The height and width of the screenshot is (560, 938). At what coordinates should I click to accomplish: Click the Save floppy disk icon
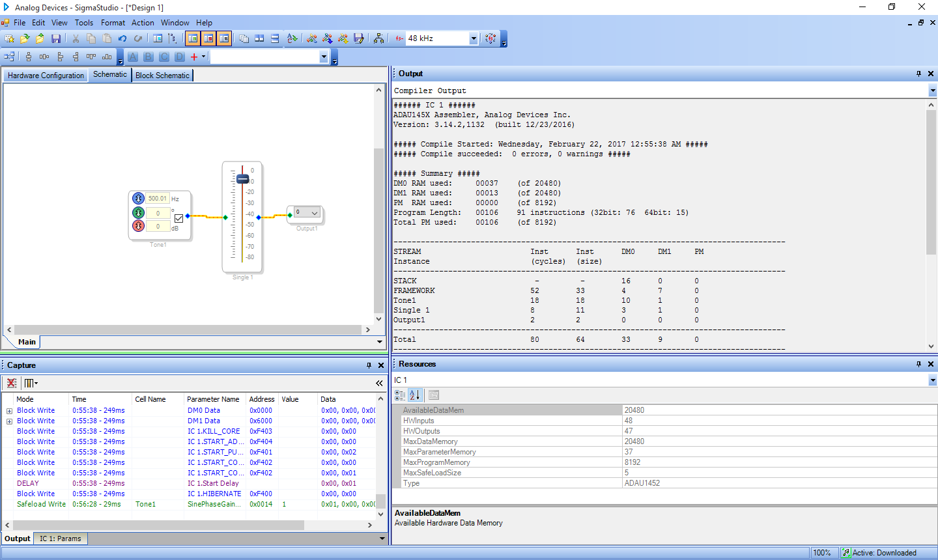click(56, 38)
